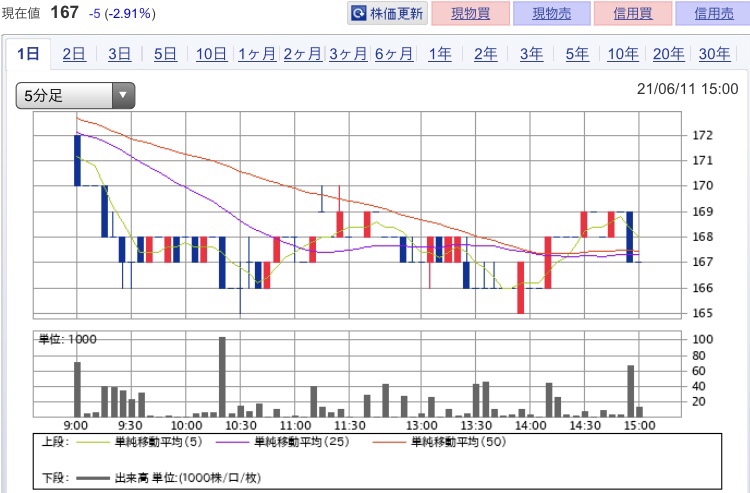Viewport: 750px width, 493px height.
Task: Click the 単純移動平均(5) legend entry
Action: coord(139,442)
